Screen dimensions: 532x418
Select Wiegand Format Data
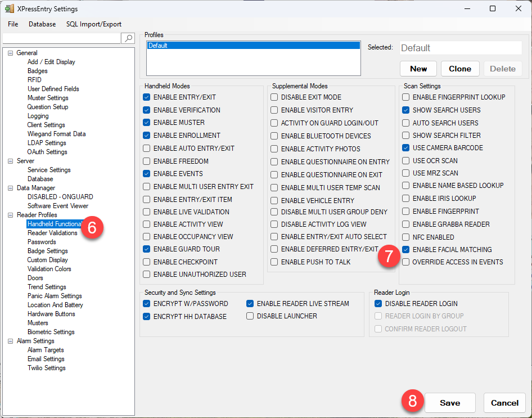[x=56, y=134]
